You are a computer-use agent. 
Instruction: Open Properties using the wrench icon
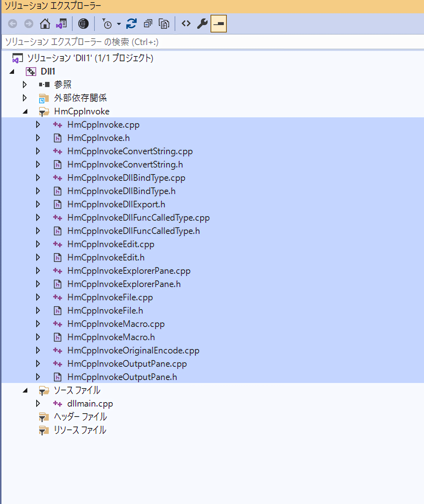[202, 24]
